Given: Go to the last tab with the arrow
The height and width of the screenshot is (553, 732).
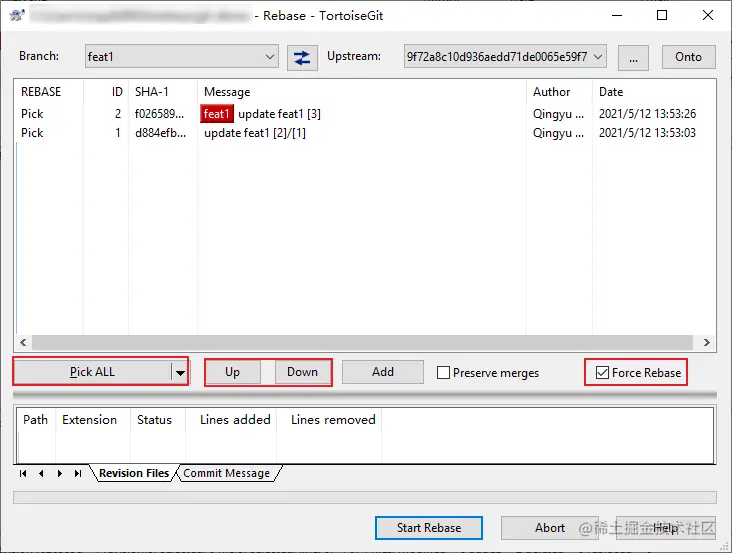Looking at the screenshot, I should click(x=77, y=473).
